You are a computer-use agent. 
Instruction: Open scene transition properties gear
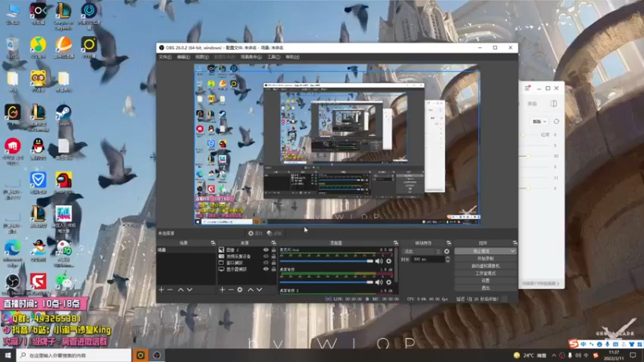coord(447,251)
